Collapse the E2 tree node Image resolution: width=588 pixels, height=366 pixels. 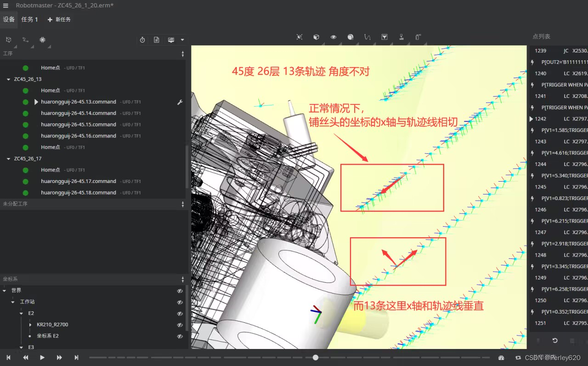[22, 314]
